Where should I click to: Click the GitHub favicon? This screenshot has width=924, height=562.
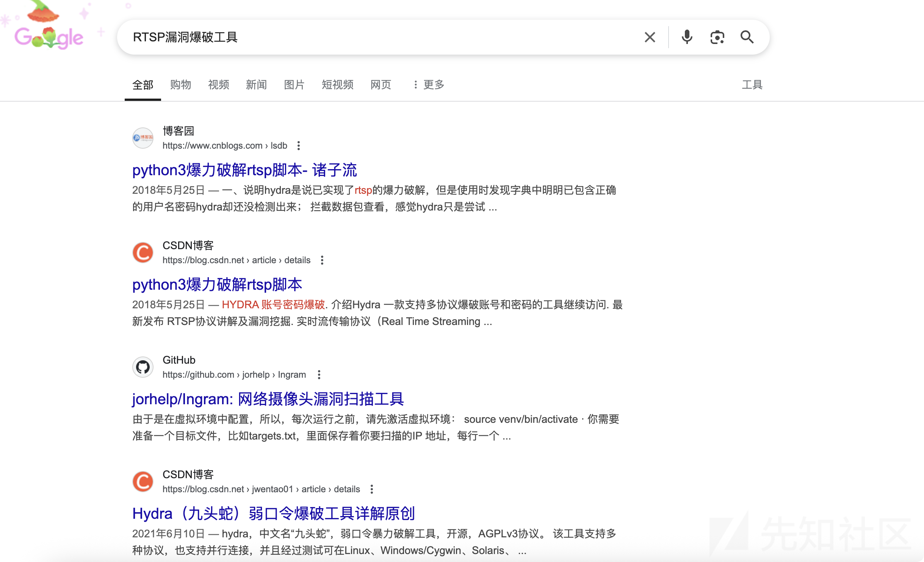coord(143,367)
